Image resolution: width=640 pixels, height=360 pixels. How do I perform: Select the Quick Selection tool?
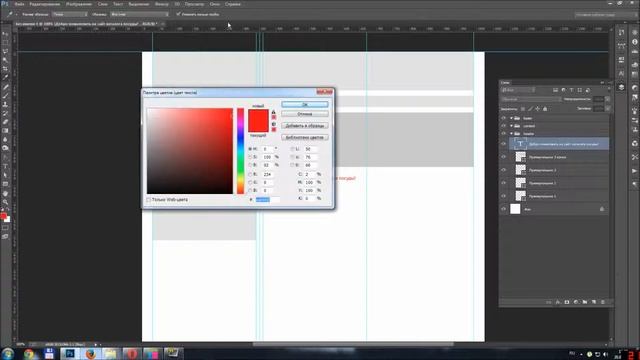tap(5, 60)
